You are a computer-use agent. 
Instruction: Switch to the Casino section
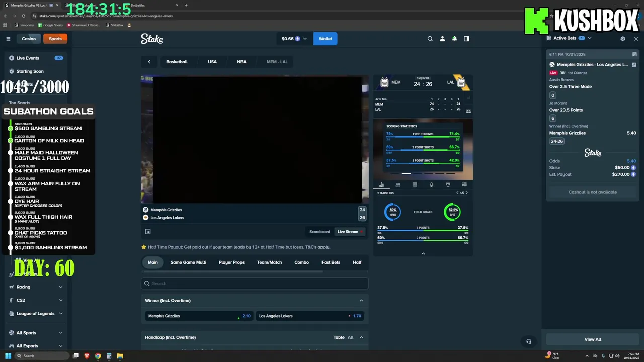29,39
